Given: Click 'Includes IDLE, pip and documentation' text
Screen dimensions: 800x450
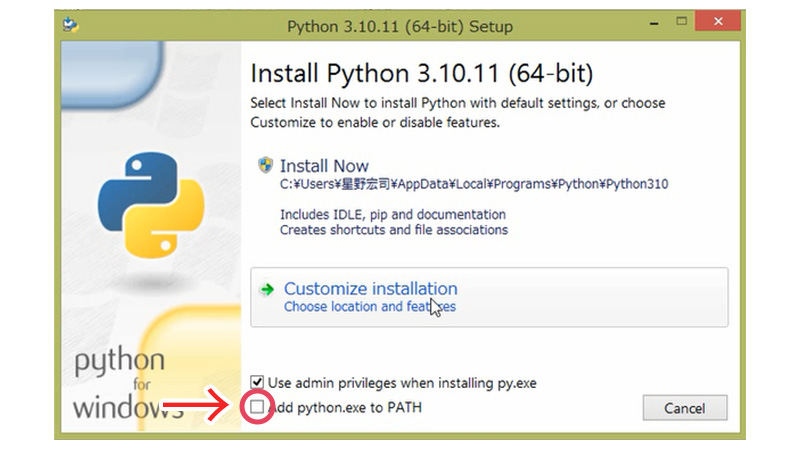Looking at the screenshot, I should pyautogui.click(x=393, y=214).
